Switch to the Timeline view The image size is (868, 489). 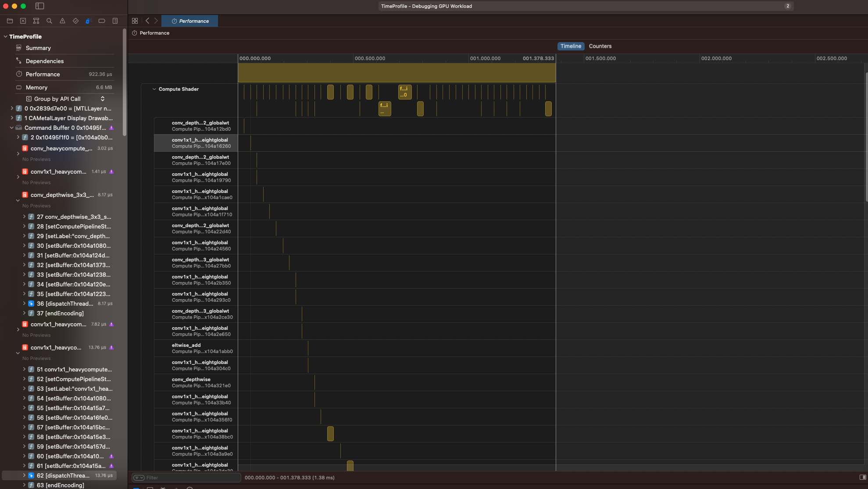pyautogui.click(x=570, y=46)
